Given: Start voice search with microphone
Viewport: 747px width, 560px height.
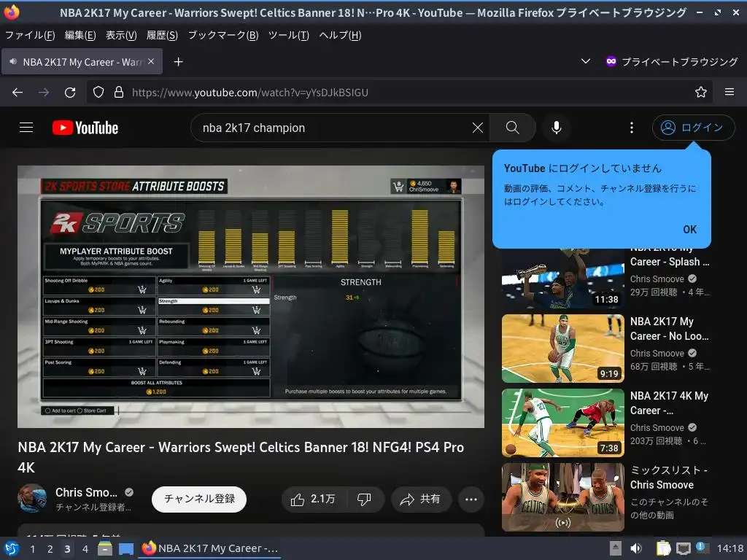Looking at the screenshot, I should coord(556,128).
